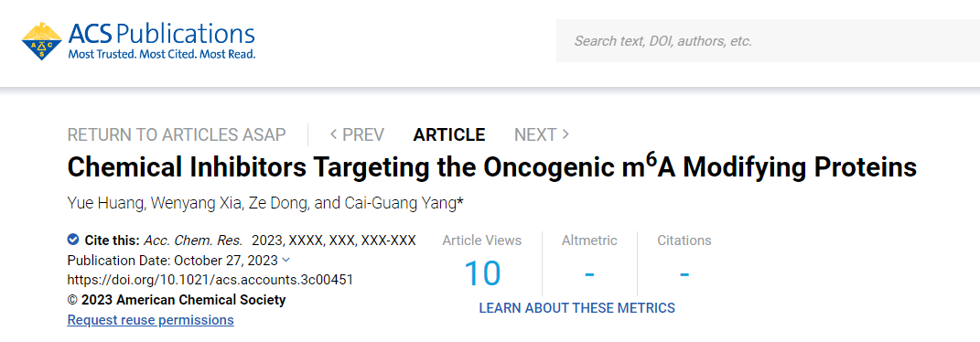
Task: Click the citation text 2023, XXXX, XXX, XXX-XXX
Action: click(334, 240)
